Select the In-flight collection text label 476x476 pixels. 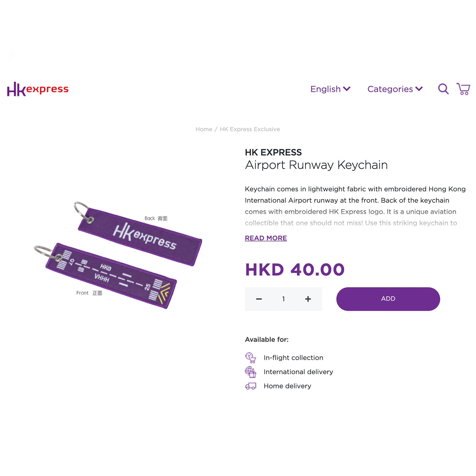[x=293, y=358]
